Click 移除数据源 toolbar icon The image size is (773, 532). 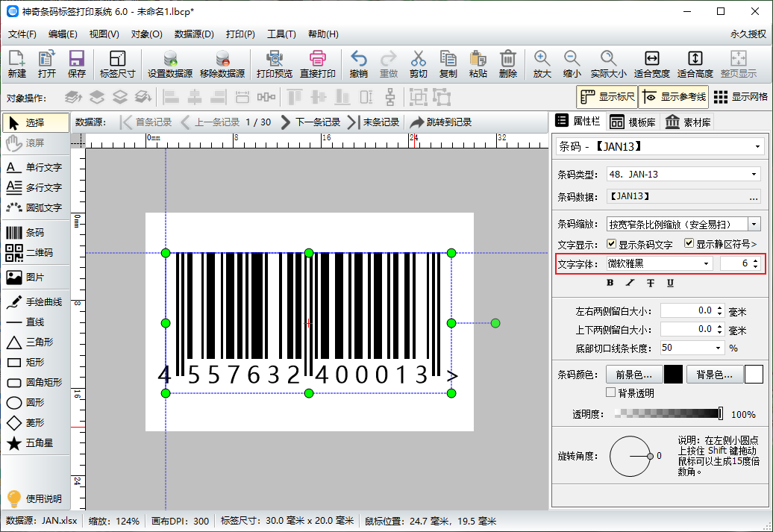point(222,63)
